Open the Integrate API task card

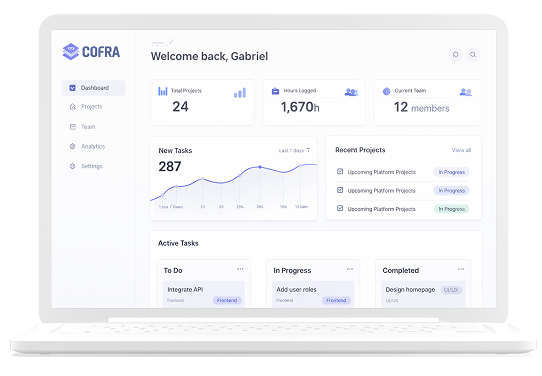[x=204, y=294]
